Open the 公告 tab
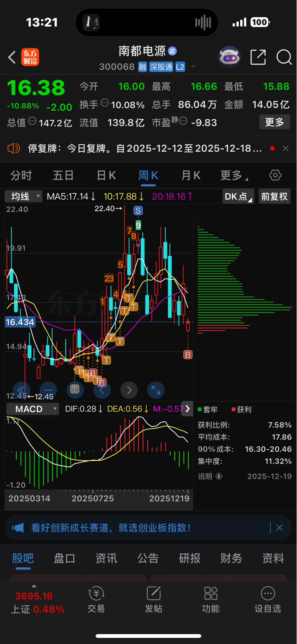This screenshot has height=644, width=297. click(x=148, y=558)
